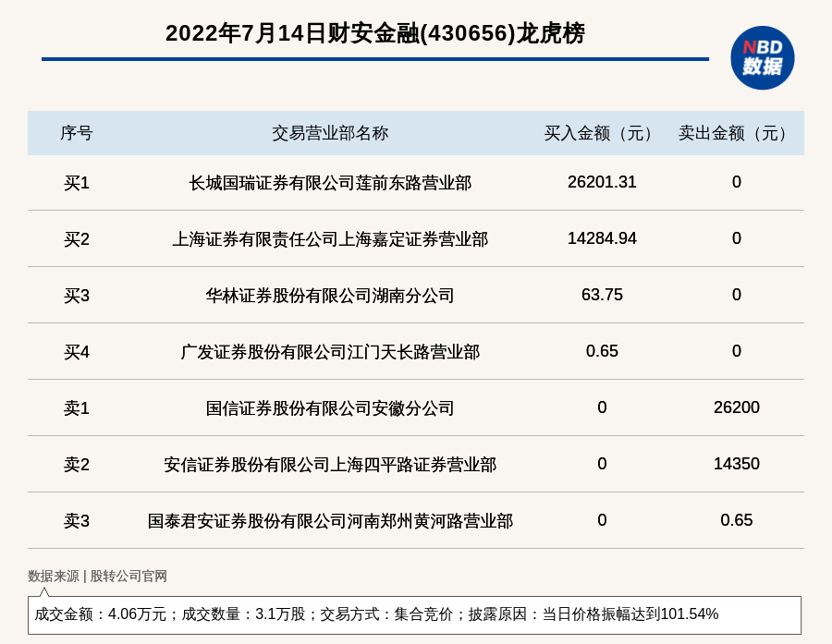
Task: Click the sell amount 0 in 买1 row
Action: tap(737, 182)
